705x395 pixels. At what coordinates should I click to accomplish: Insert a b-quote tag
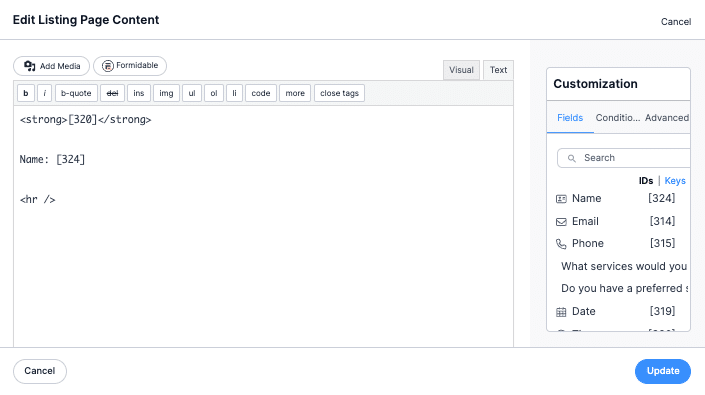(x=76, y=93)
